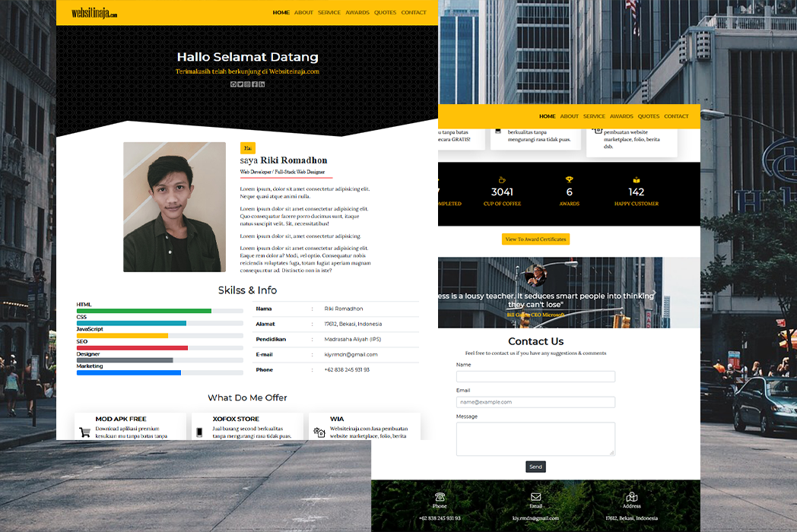Image resolution: width=797 pixels, height=532 pixels.
Task: Go to CONTACT in the left page navbar
Action: 414,13
